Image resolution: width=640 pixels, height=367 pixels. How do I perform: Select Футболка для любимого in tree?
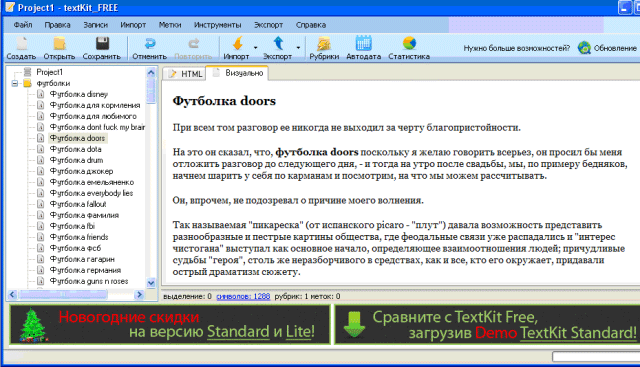pos(93,116)
